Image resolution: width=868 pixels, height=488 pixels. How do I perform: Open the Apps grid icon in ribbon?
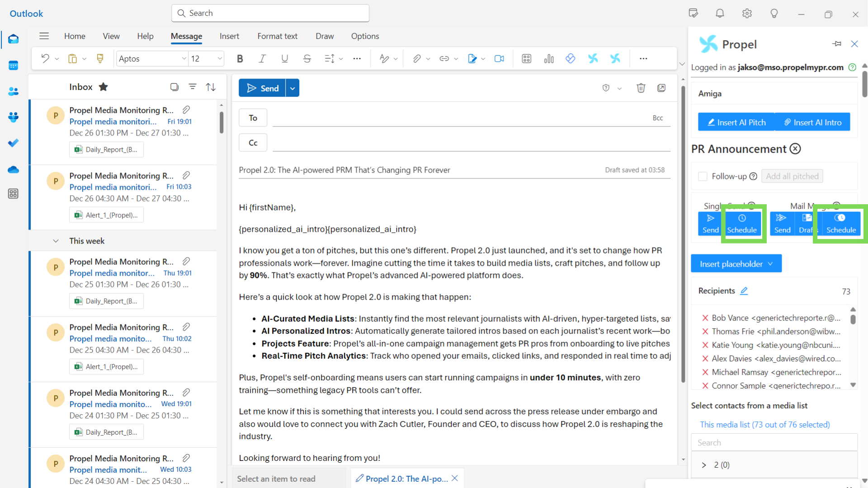click(x=526, y=58)
